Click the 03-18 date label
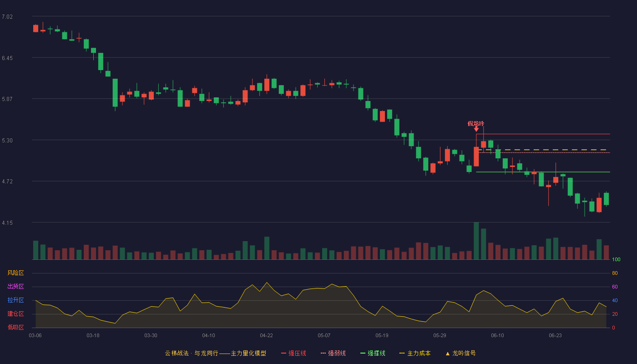 93,335
